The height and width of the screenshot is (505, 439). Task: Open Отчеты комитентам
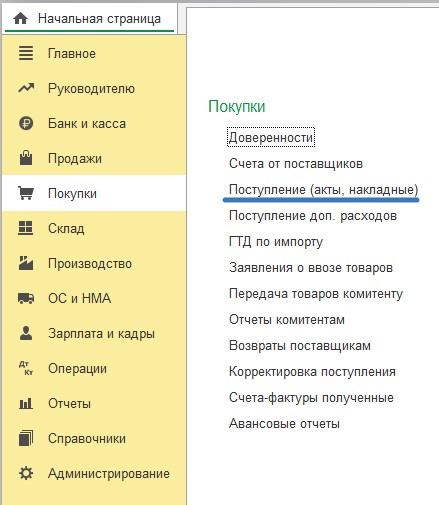tap(287, 319)
